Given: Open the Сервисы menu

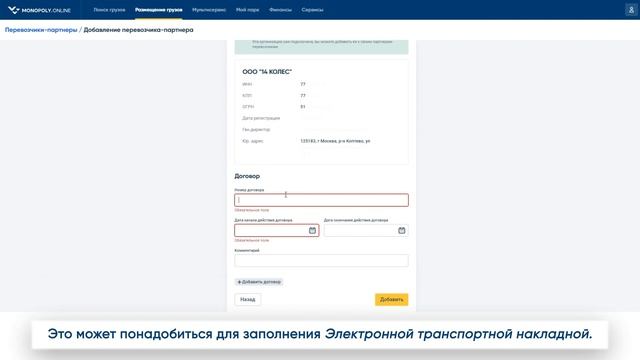Looking at the screenshot, I should pyautogui.click(x=313, y=10).
